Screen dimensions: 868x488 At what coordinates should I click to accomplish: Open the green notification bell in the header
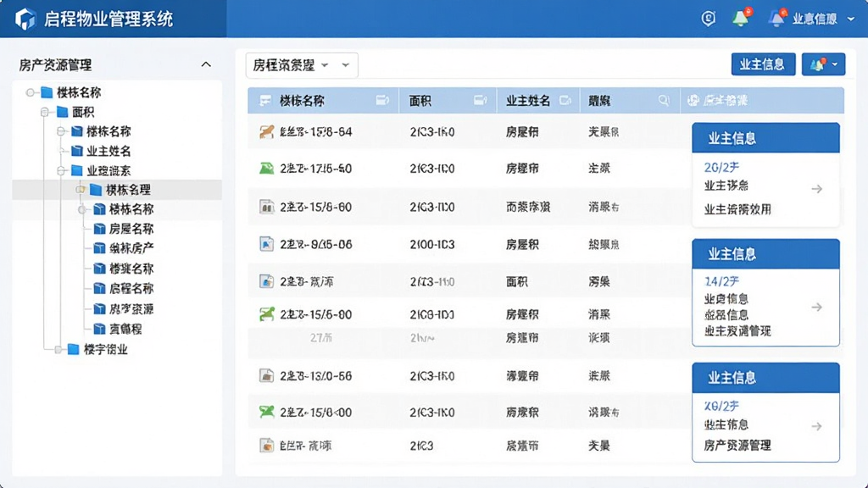coord(741,17)
